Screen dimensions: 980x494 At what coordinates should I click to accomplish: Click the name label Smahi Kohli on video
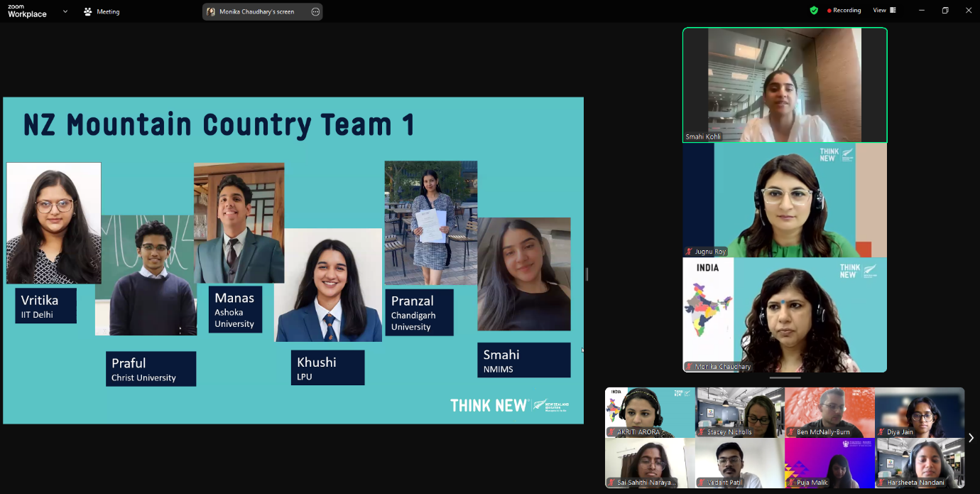point(703,136)
